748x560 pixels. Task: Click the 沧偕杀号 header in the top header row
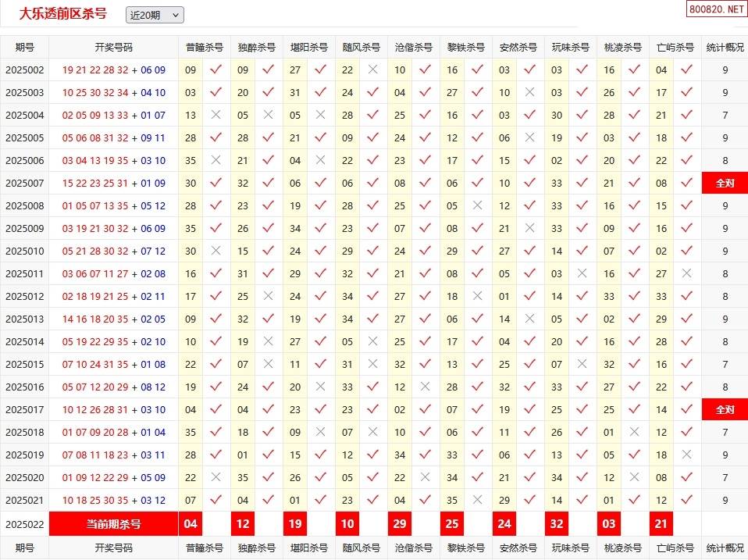click(414, 47)
